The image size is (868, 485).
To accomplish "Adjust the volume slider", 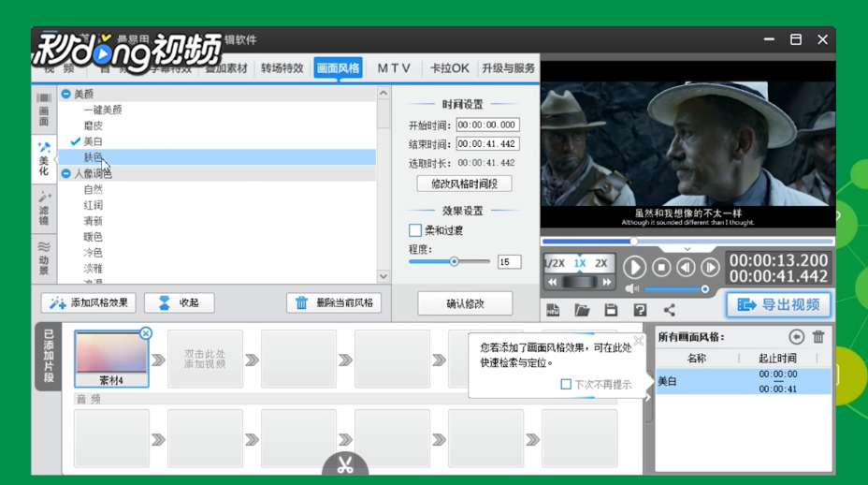I will [676, 288].
